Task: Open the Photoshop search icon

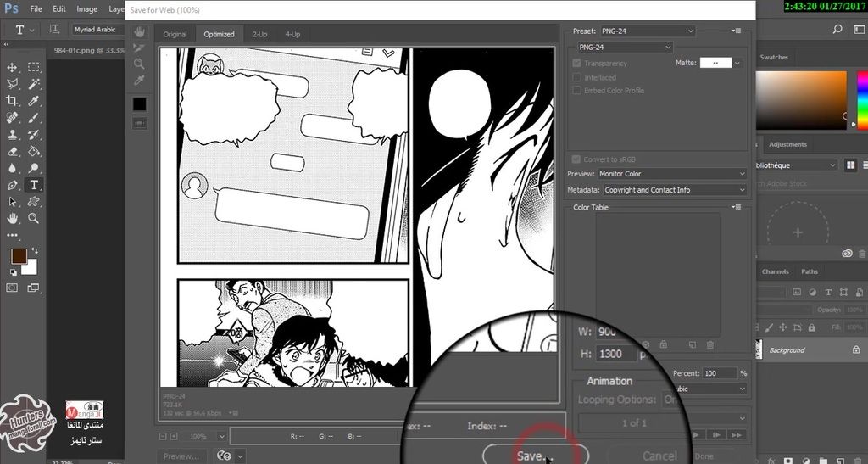Action: click(x=837, y=30)
